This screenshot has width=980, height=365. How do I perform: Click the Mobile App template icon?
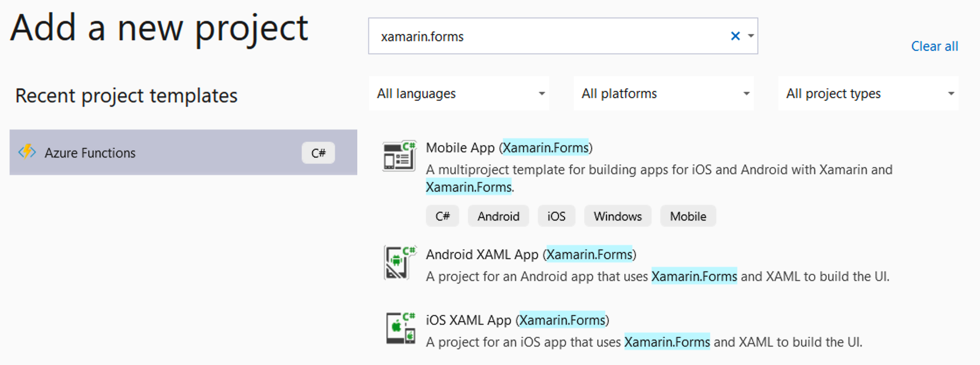(x=399, y=156)
